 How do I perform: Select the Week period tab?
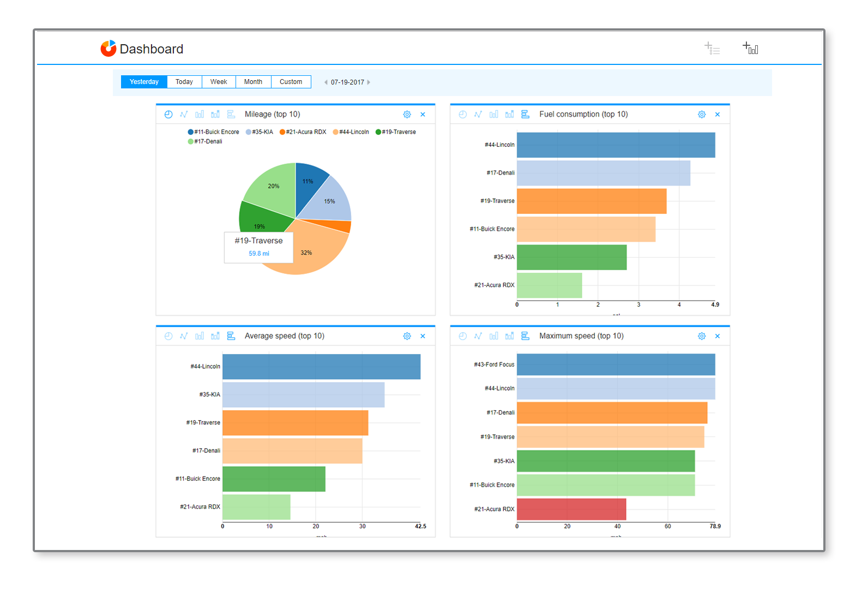[219, 82]
